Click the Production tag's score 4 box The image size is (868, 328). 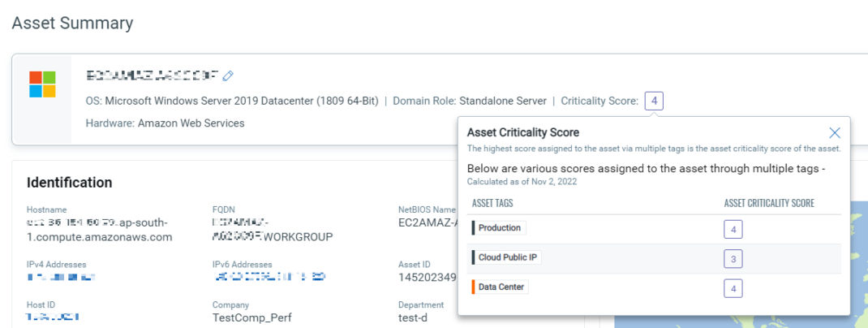coord(733,229)
